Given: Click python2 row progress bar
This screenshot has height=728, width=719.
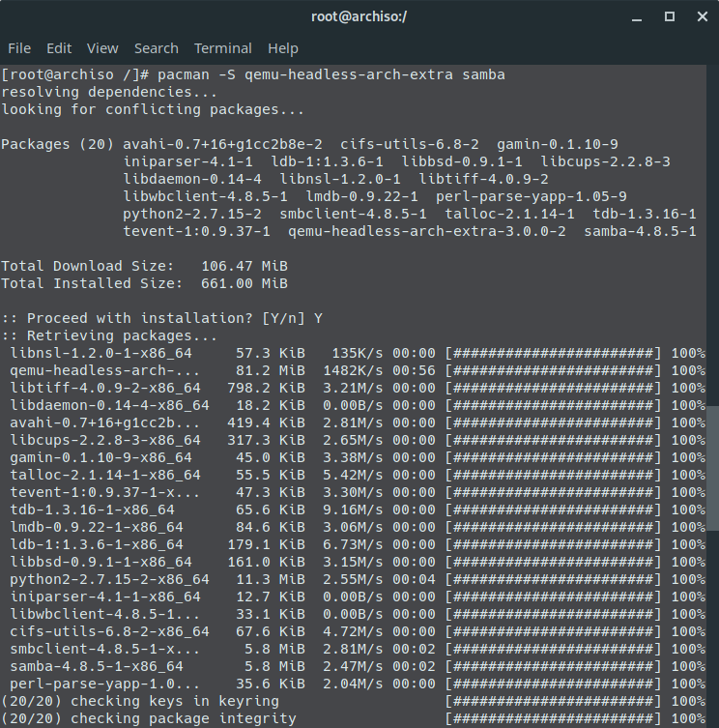Looking at the screenshot, I should 553,579.
